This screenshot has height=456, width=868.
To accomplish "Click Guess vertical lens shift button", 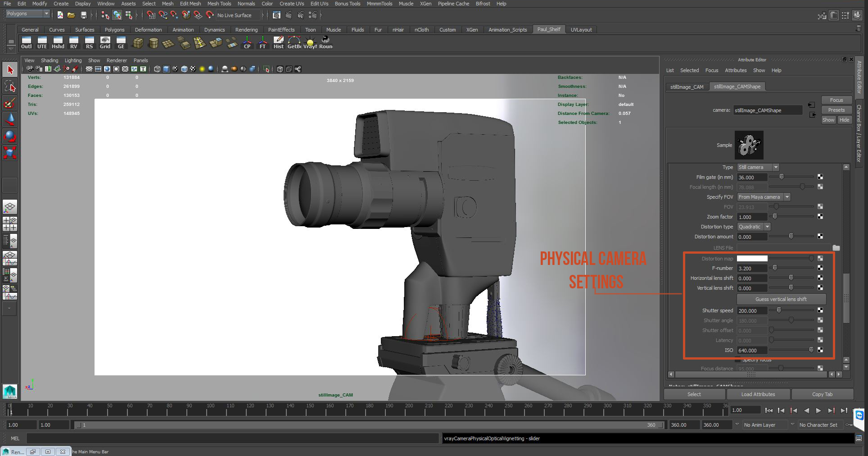I will 781,299.
